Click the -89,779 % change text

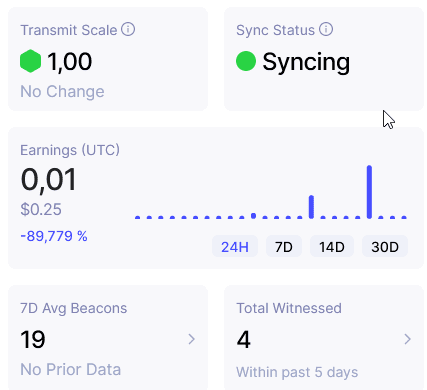pyautogui.click(x=54, y=236)
